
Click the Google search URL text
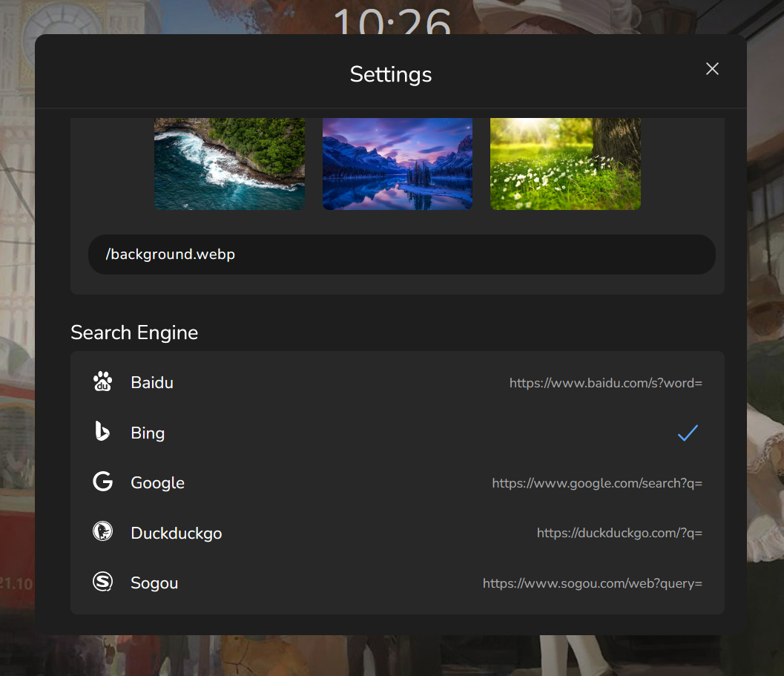click(597, 483)
